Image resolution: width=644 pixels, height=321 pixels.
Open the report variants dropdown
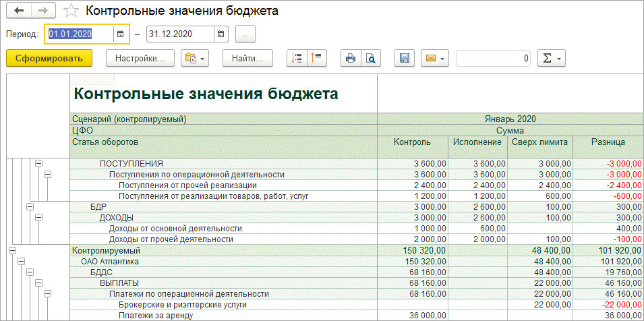pyautogui.click(x=195, y=59)
